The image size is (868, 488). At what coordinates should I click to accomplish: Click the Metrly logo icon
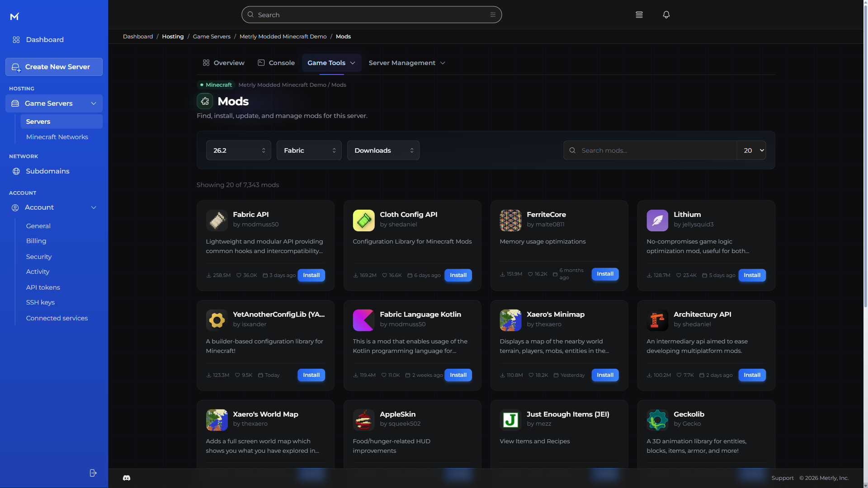pos(14,16)
